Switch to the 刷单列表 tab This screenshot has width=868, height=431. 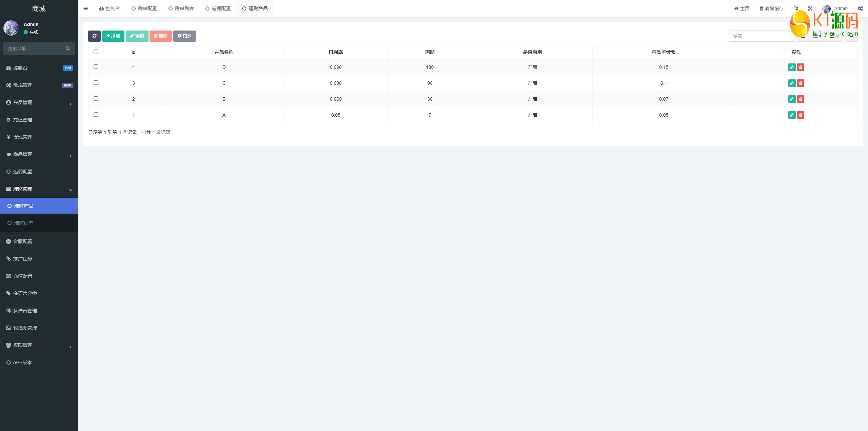[181, 8]
